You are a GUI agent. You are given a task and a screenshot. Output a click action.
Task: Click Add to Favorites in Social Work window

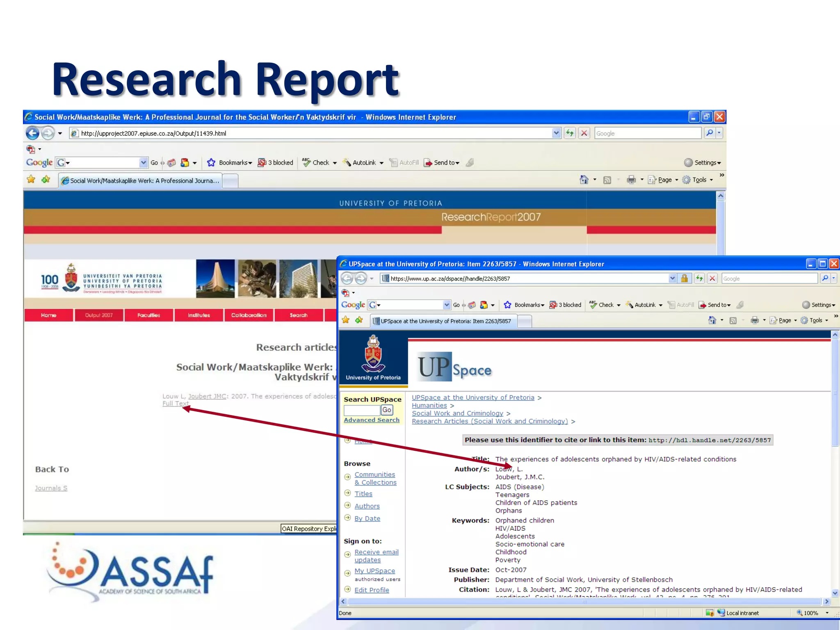click(46, 180)
